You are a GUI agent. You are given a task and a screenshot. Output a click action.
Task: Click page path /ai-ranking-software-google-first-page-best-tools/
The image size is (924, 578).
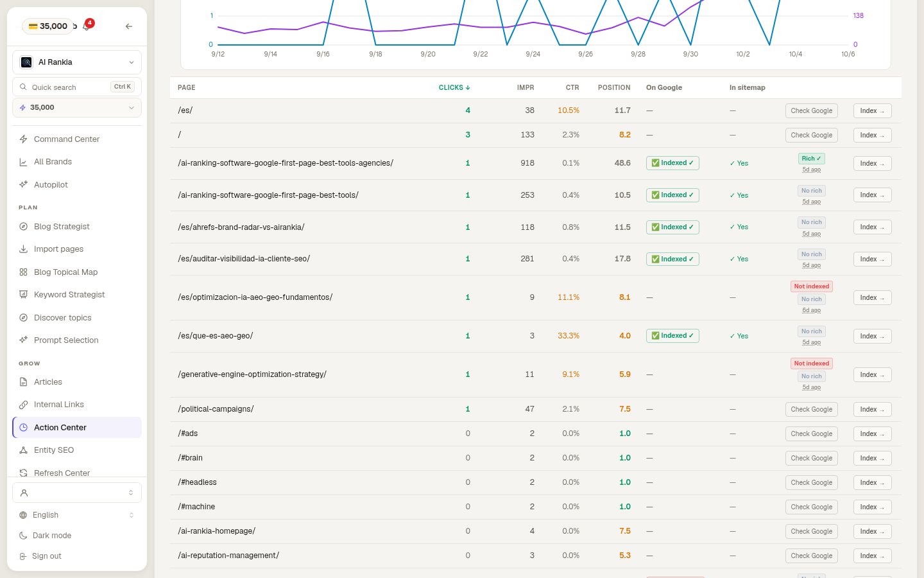[268, 195]
